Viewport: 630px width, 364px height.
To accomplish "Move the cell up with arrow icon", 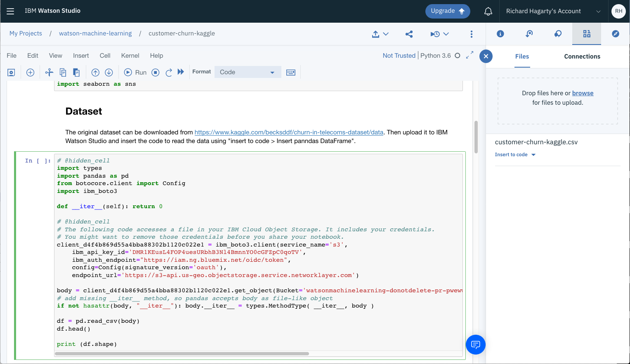I will pos(95,73).
